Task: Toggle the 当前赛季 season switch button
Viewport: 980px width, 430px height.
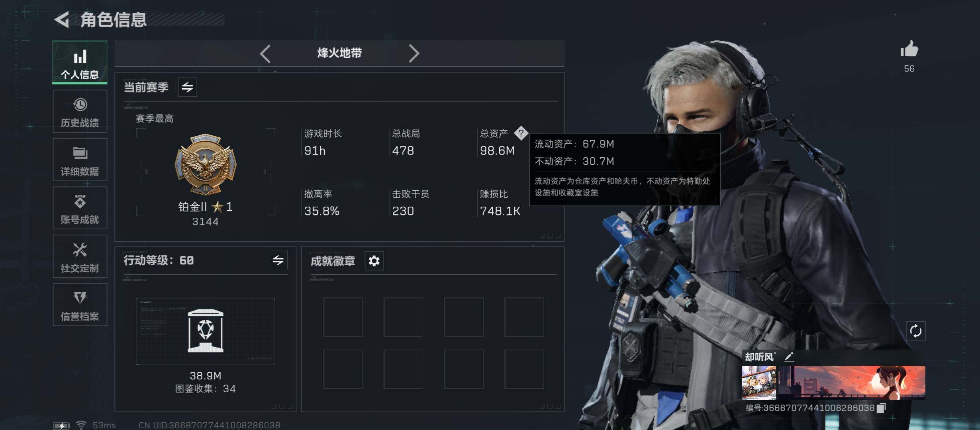Action: pos(187,87)
